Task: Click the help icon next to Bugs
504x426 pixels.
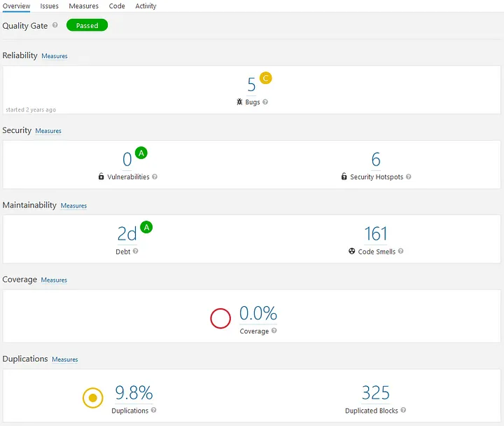Action: (x=265, y=102)
